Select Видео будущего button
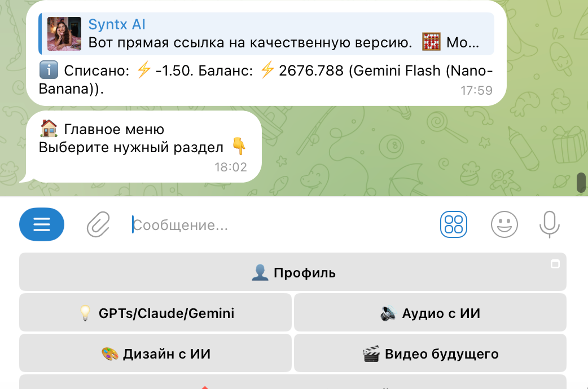Viewport: 588px width, 389px height. (x=430, y=354)
